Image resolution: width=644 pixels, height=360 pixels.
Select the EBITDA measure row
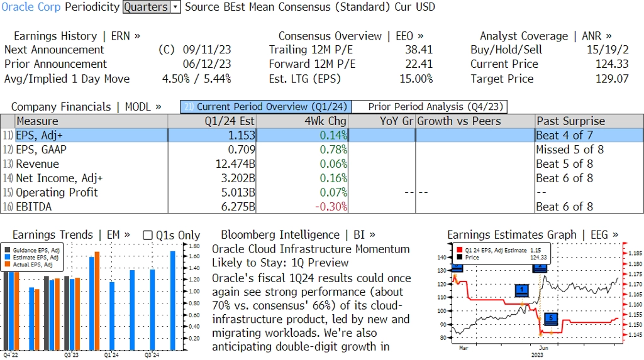click(x=321, y=207)
